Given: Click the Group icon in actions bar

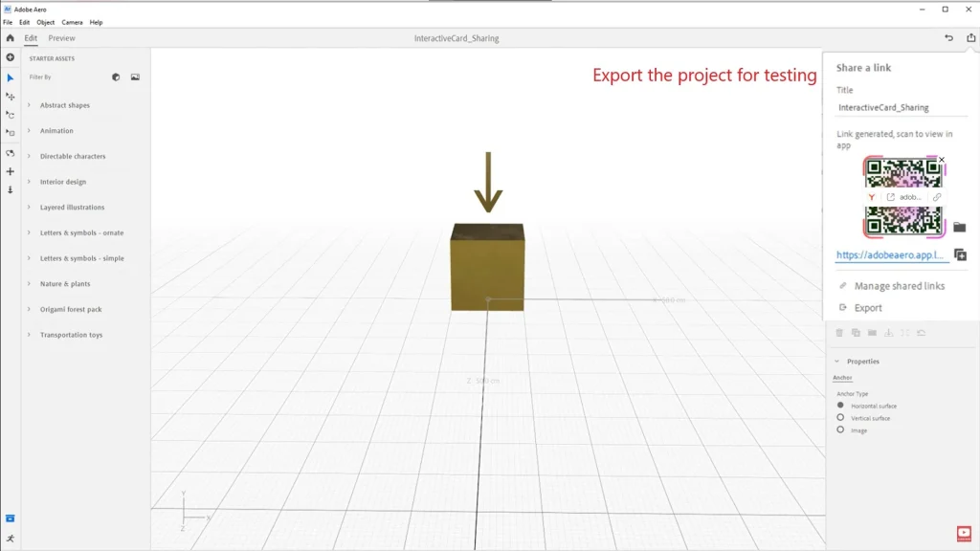Looking at the screenshot, I should [872, 333].
